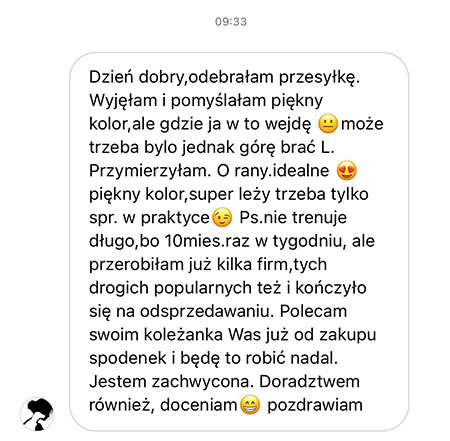
Task: Click the word "Wyjęłam" in second line
Action: coord(123,102)
